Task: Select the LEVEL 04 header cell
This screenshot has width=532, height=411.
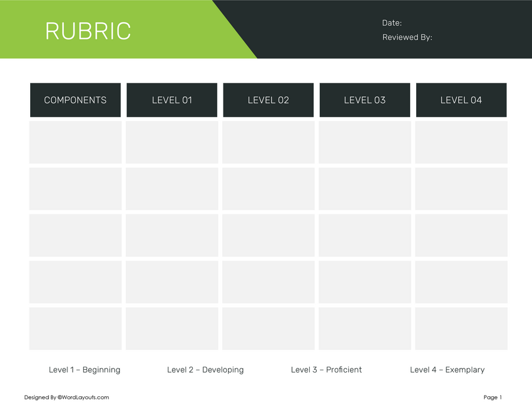Action: (461, 100)
